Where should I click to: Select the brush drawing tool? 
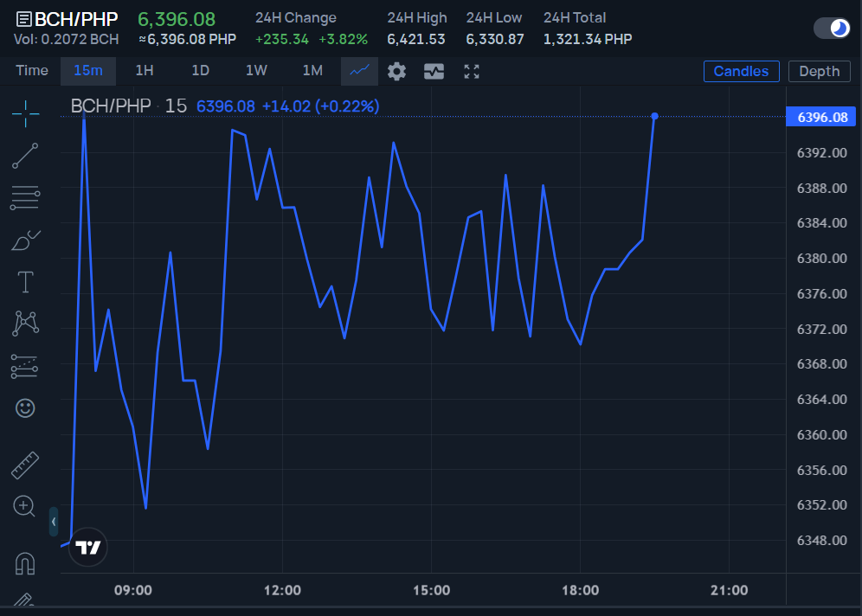[x=25, y=241]
